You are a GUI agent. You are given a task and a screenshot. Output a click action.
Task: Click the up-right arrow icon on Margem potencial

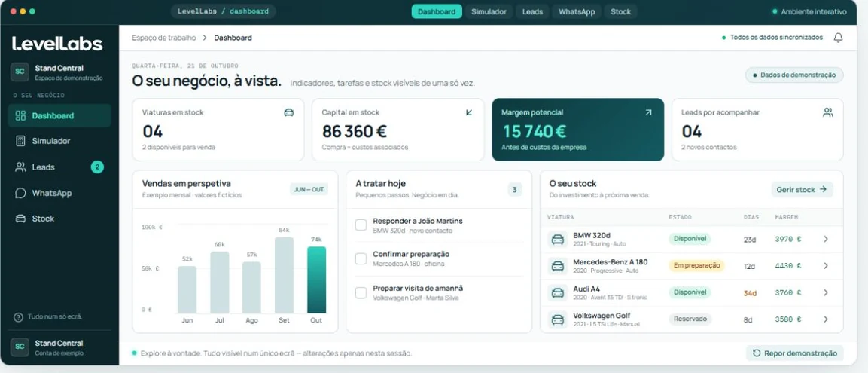[648, 112]
